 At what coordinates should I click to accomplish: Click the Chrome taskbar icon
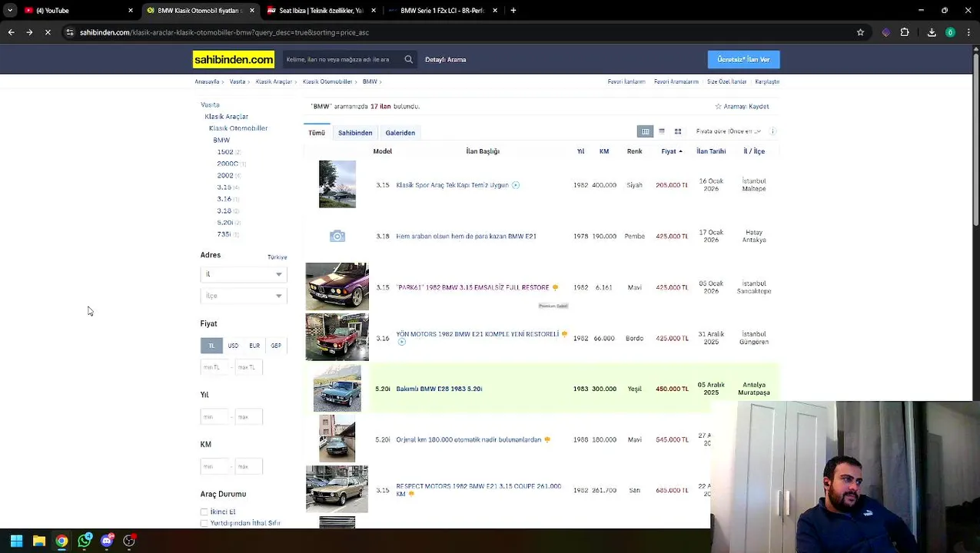[x=61, y=541]
